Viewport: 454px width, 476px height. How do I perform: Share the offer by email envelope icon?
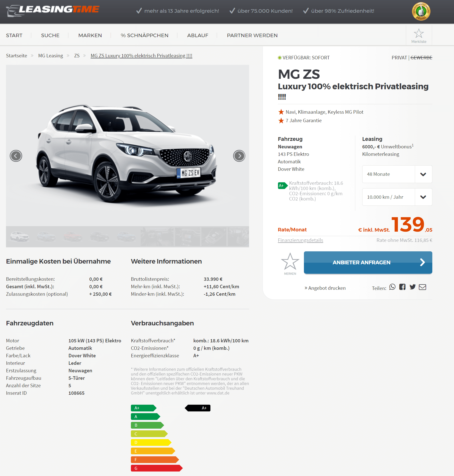tap(422, 287)
